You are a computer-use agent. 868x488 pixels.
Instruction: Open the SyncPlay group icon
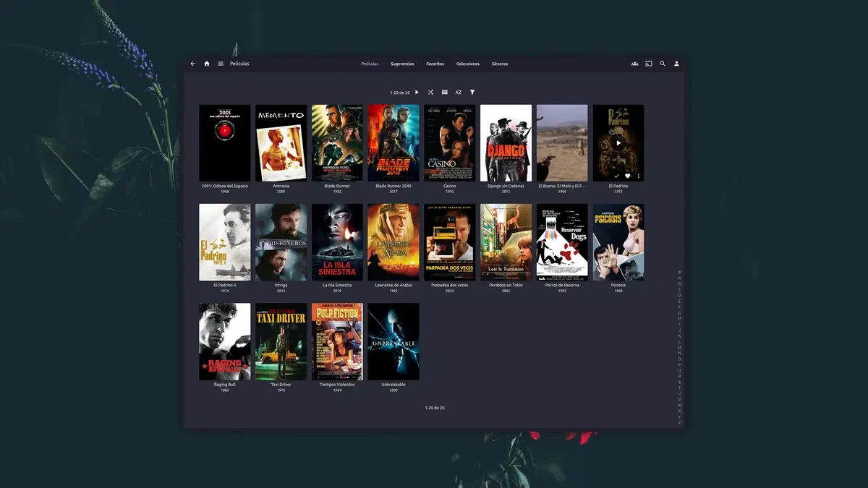634,64
